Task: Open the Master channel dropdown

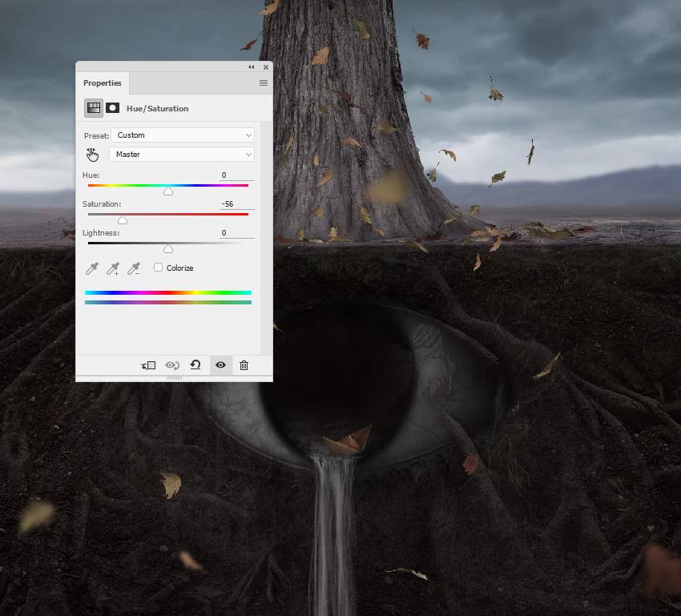Action: click(x=182, y=154)
